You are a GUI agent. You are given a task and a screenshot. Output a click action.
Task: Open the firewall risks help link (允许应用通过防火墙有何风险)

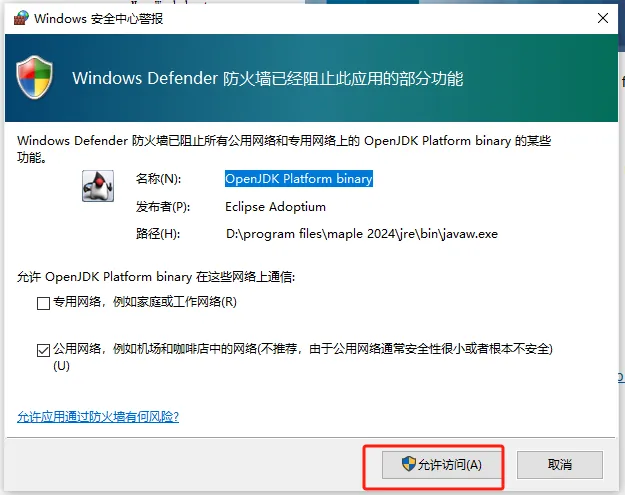click(x=98, y=417)
